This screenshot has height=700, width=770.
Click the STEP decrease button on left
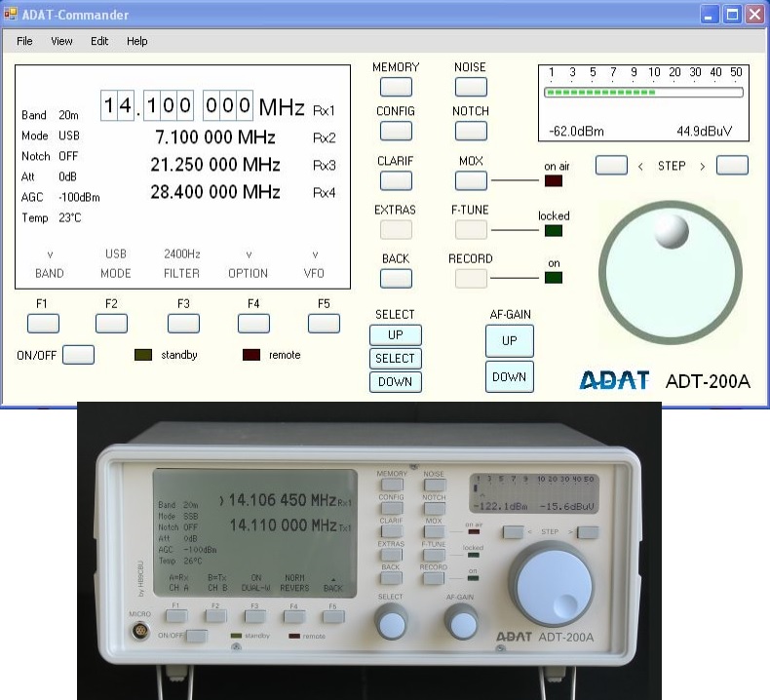point(611,165)
